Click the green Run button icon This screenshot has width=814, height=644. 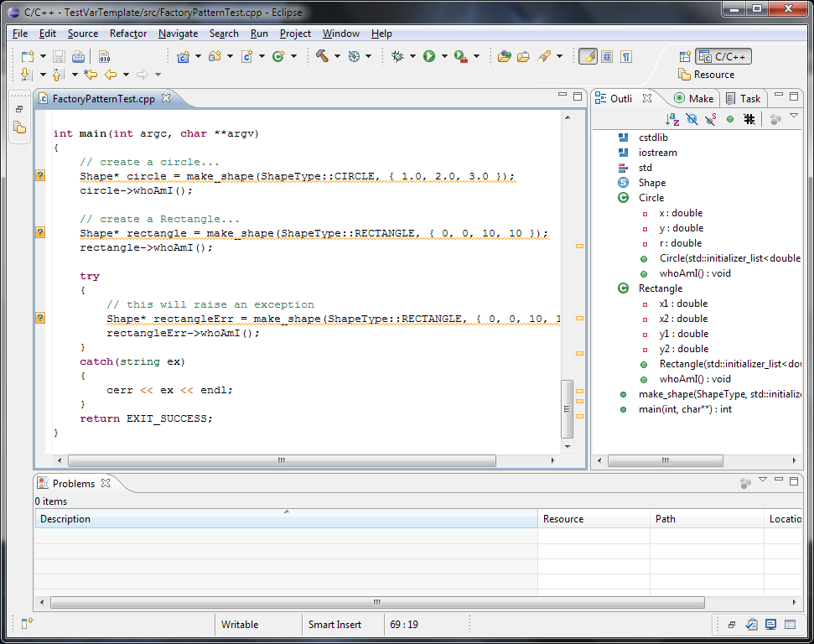[x=429, y=56]
